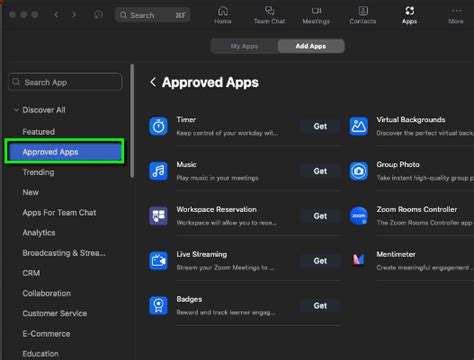Click the Badges title text
The width and height of the screenshot is (474, 360).
pos(189,299)
